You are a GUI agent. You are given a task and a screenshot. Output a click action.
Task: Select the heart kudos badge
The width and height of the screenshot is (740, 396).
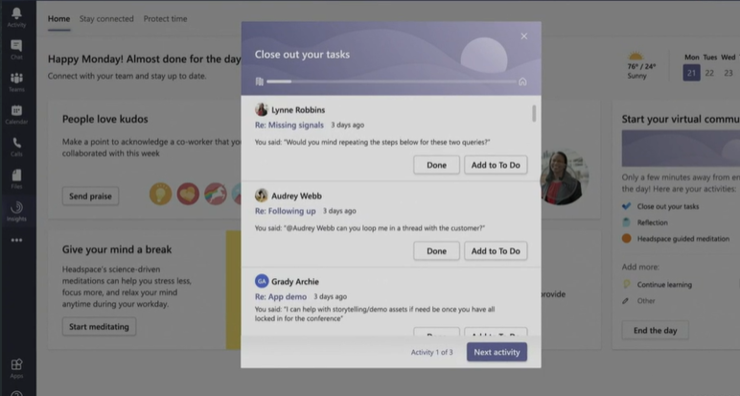pyautogui.click(x=188, y=194)
